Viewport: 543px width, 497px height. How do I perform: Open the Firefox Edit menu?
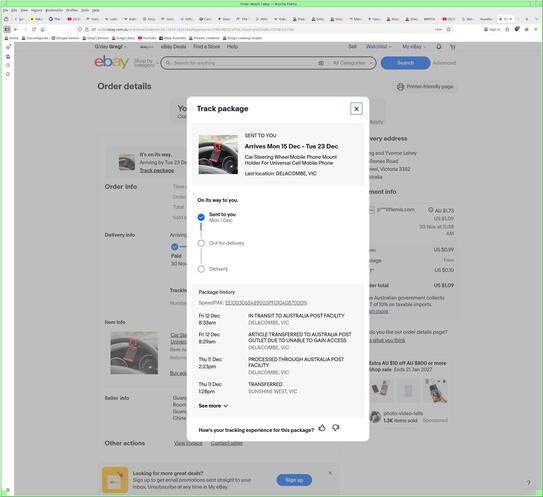point(14,10)
